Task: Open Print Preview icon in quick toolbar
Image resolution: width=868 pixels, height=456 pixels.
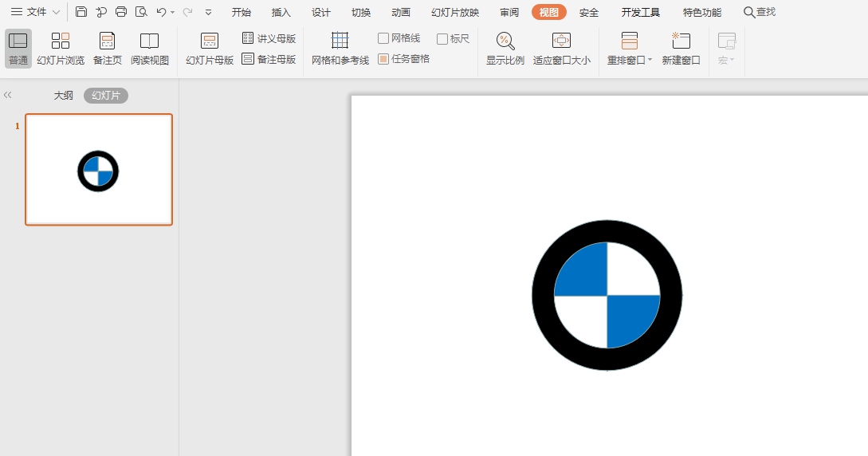Action: coord(141,12)
